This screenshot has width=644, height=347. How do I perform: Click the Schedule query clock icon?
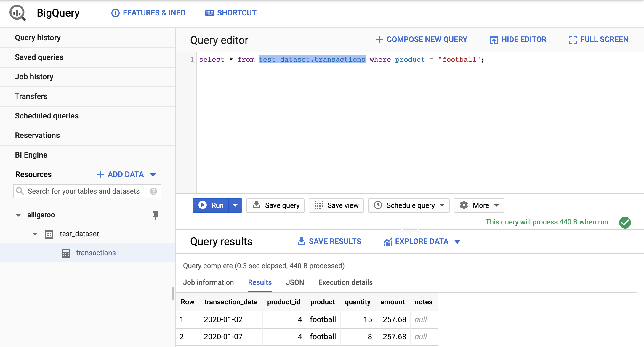point(378,205)
